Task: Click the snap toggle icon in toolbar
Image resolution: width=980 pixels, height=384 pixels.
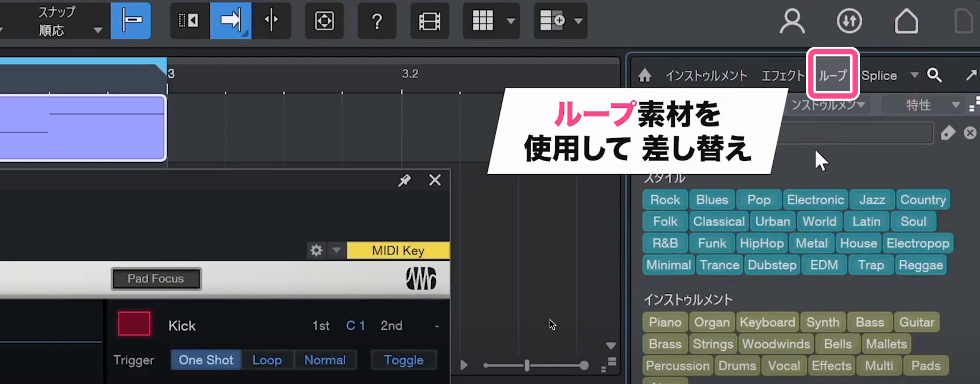Action: pos(131,21)
